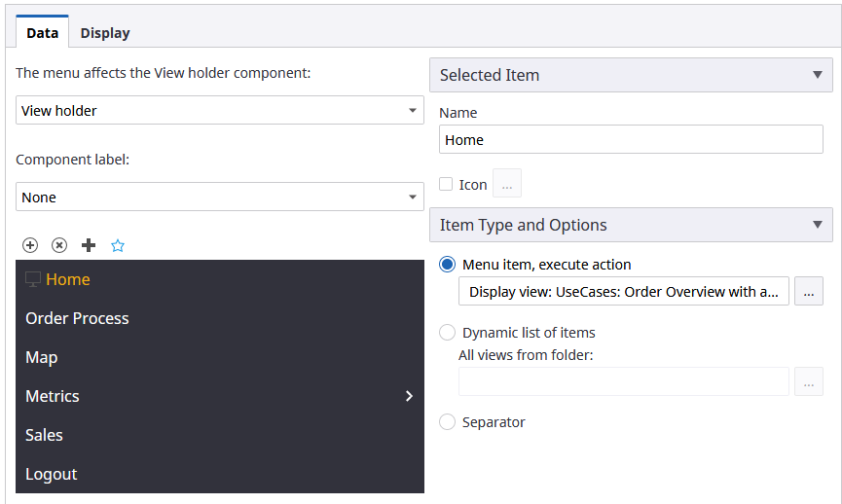This screenshot has height=504, width=842.
Task: Click the Name input field
Action: click(631, 140)
